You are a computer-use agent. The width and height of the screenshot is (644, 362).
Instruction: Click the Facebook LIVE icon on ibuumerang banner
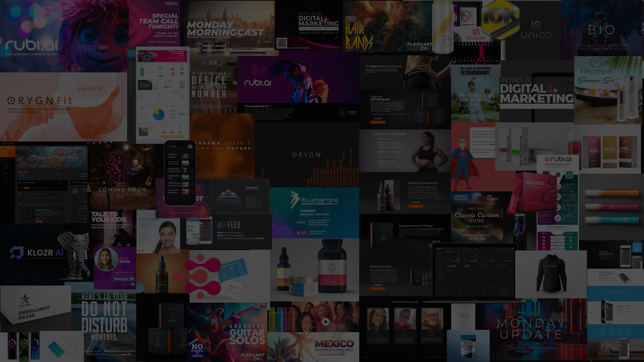point(301,233)
